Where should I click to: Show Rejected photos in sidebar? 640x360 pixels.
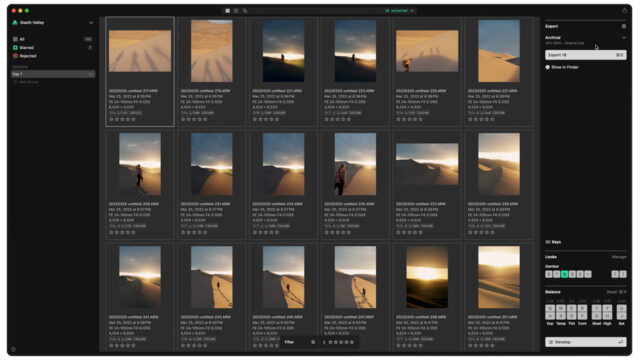53,56
